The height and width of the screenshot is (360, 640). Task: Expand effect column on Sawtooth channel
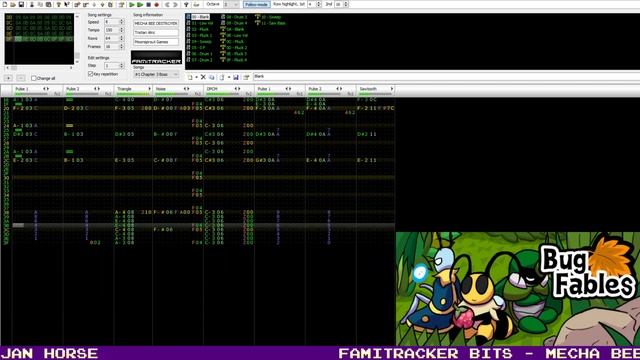(x=392, y=89)
